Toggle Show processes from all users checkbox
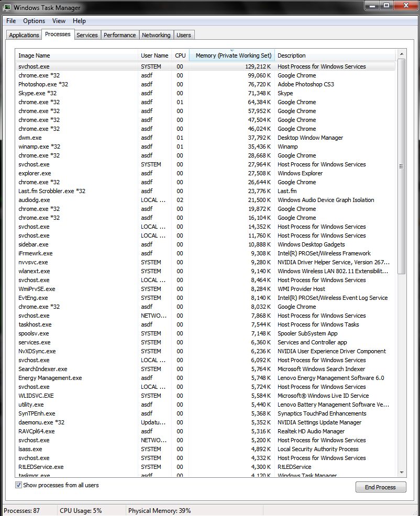 pyautogui.click(x=19, y=485)
